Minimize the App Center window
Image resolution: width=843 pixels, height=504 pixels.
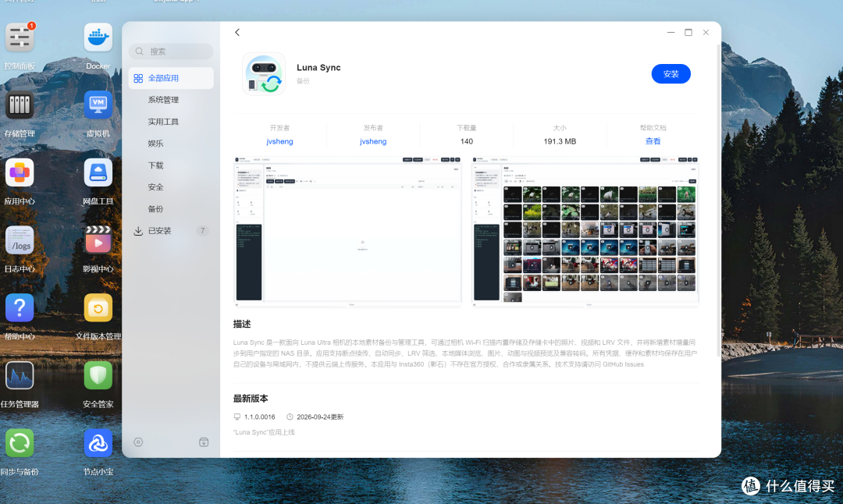click(670, 33)
